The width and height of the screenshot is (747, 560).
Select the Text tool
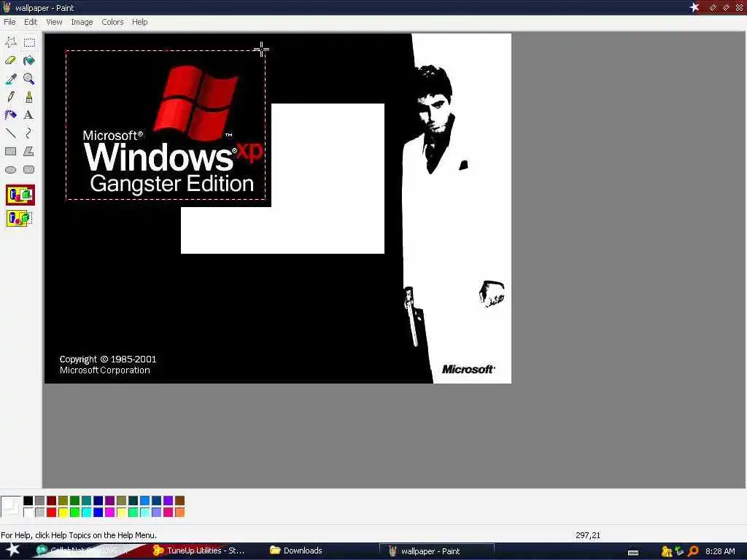pos(29,114)
